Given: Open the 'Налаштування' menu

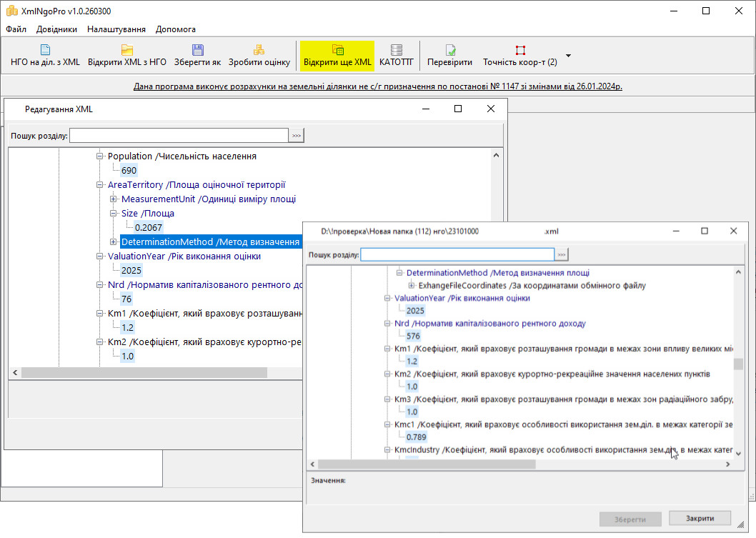Looking at the screenshot, I should (116, 29).
